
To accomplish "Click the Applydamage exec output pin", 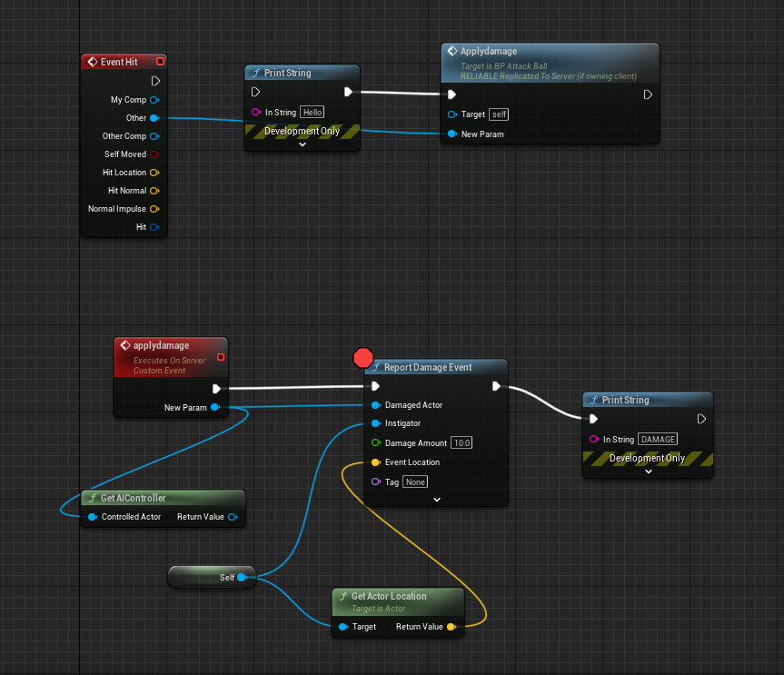I will (x=648, y=94).
